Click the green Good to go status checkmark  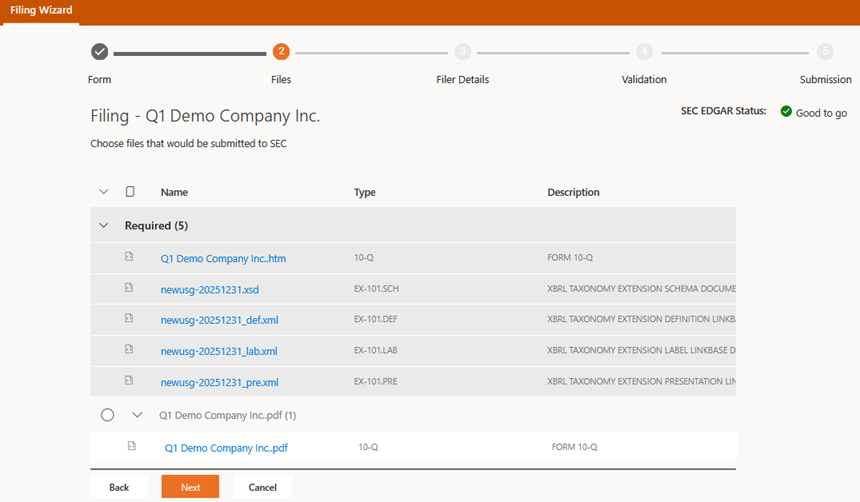point(786,111)
